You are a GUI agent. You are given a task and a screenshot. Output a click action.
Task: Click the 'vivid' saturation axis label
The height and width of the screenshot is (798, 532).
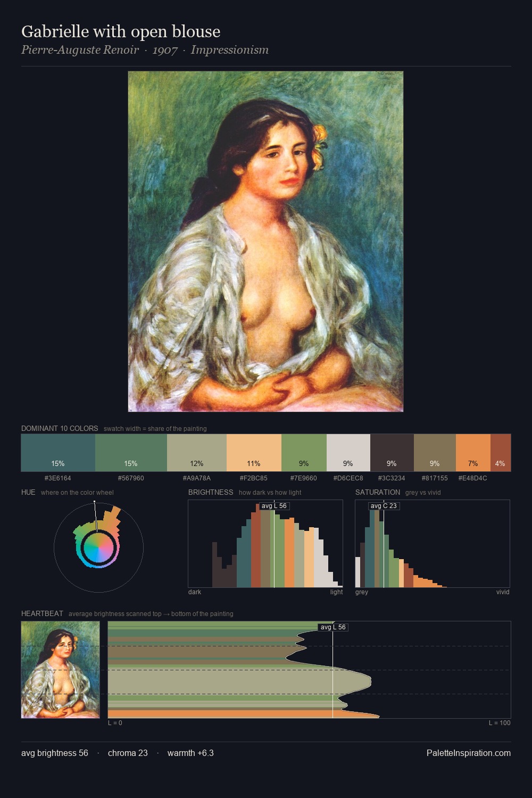pos(503,592)
